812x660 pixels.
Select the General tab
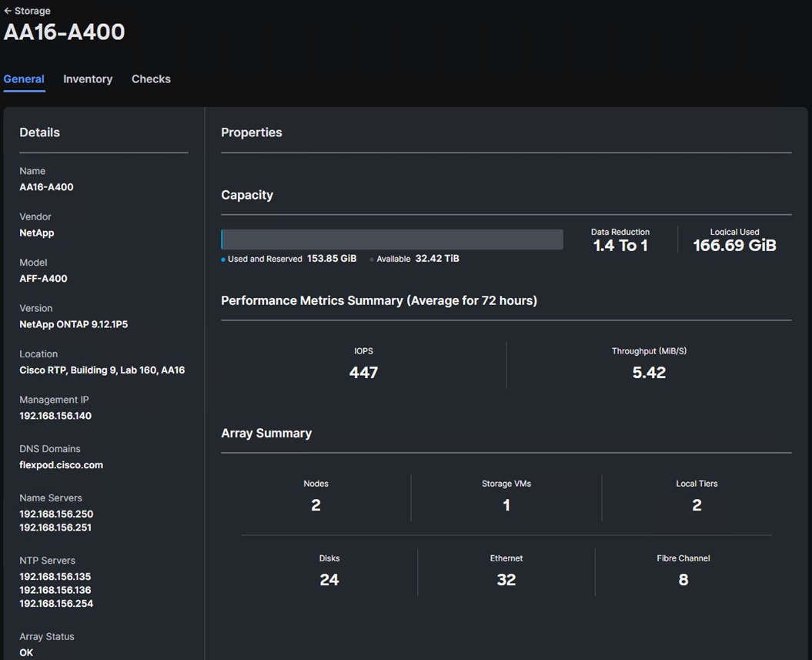click(x=24, y=79)
